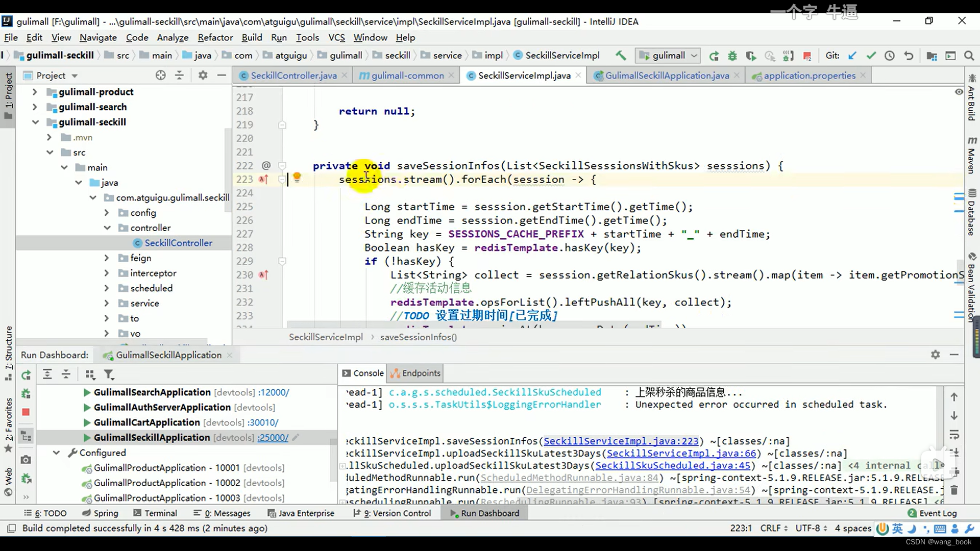
Task: Toggle tool windows quick-access button in the status bar corner
Action: point(11,528)
